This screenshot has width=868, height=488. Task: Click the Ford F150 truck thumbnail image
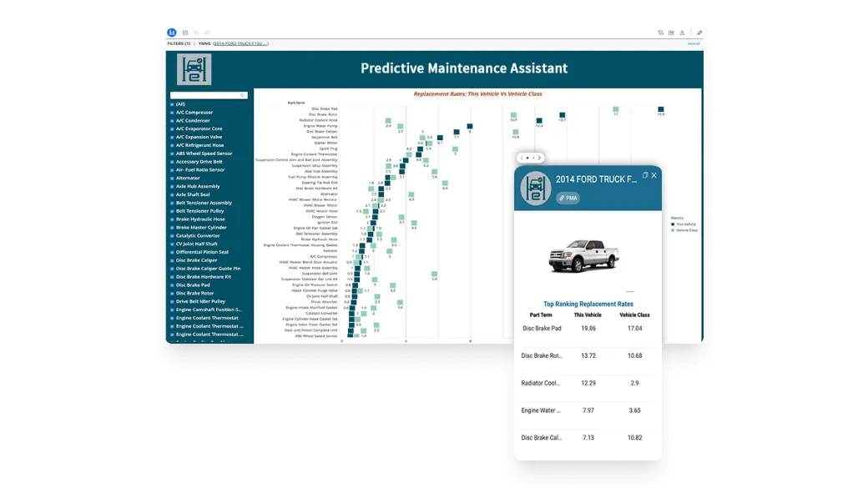[x=584, y=254]
